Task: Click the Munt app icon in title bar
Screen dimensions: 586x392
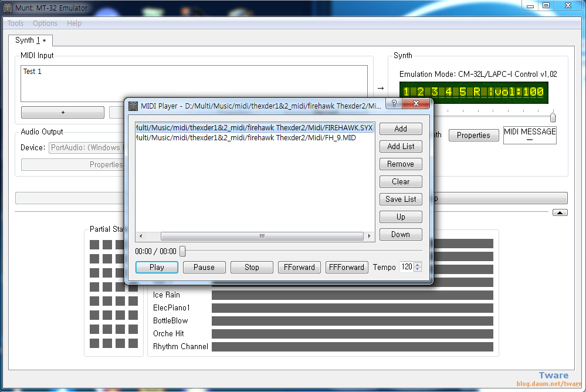Action: pyautogui.click(x=8, y=8)
